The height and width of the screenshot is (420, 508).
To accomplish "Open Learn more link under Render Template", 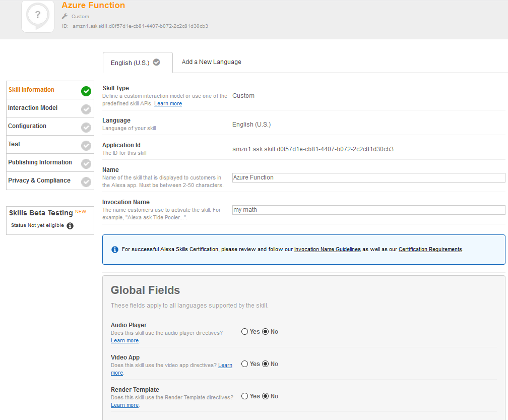I will (x=125, y=405).
